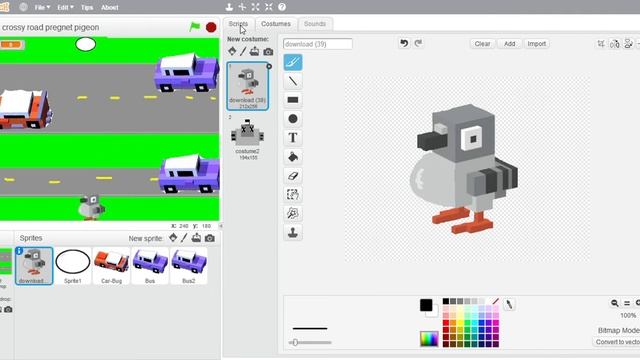Screen dimensions: 640x360
Task: Open the rainbow color picker square
Action: pyautogui.click(x=429, y=339)
